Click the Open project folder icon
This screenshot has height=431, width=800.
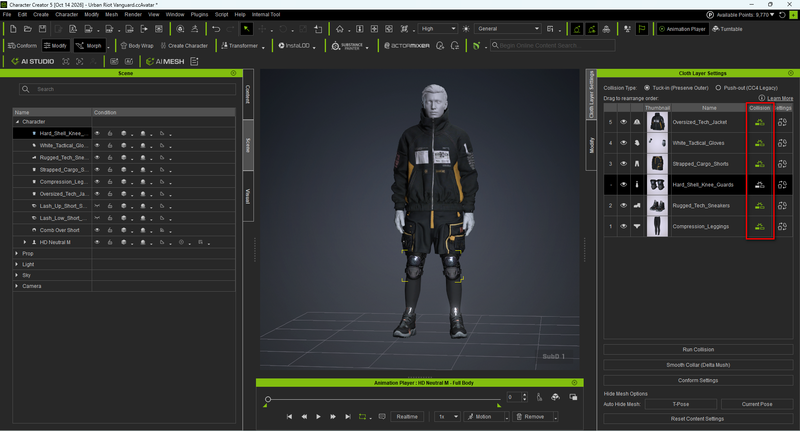[28, 29]
